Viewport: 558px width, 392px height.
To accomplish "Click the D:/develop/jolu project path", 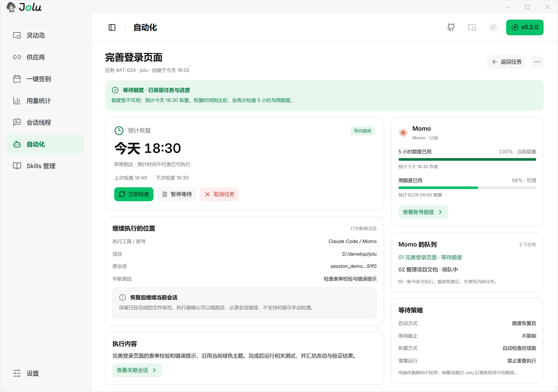I will (359, 254).
